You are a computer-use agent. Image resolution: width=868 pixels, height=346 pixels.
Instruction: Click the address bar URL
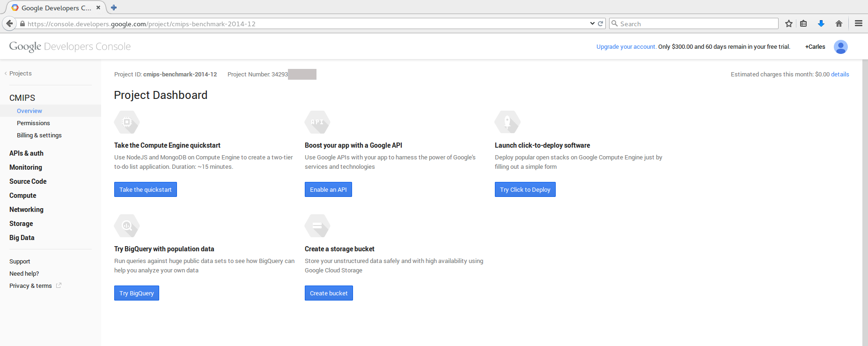(x=141, y=24)
